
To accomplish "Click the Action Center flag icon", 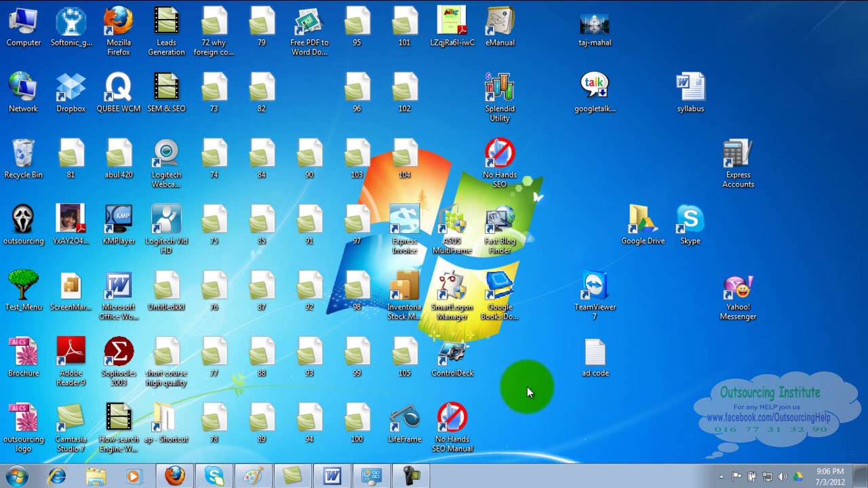I will (x=736, y=477).
